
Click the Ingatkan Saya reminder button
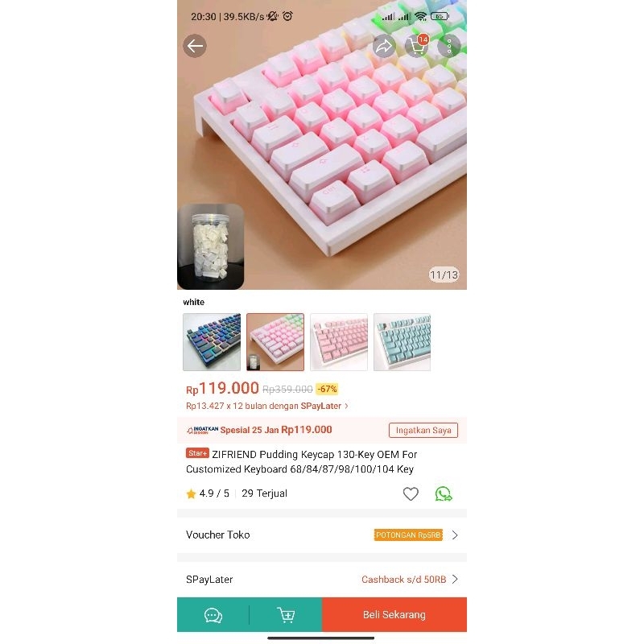(x=423, y=430)
